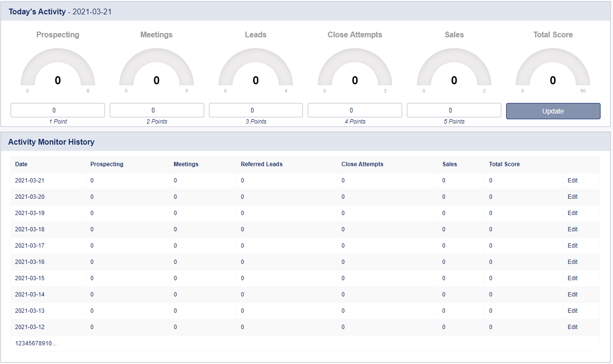Focus the Meetings count input field
The width and height of the screenshot is (613, 364).
tap(156, 110)
